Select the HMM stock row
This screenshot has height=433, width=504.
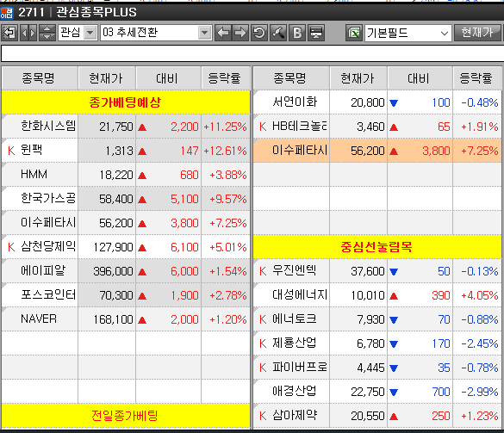pos(126,175)
